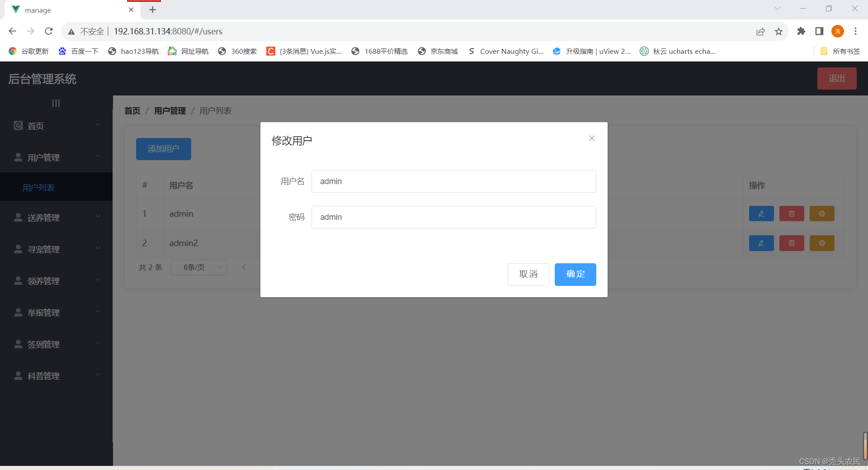The image size is (868, 470).
Task: Click the edit pencil icon for admin2 row
Action: pyautogui.click(x=761, y=243)
